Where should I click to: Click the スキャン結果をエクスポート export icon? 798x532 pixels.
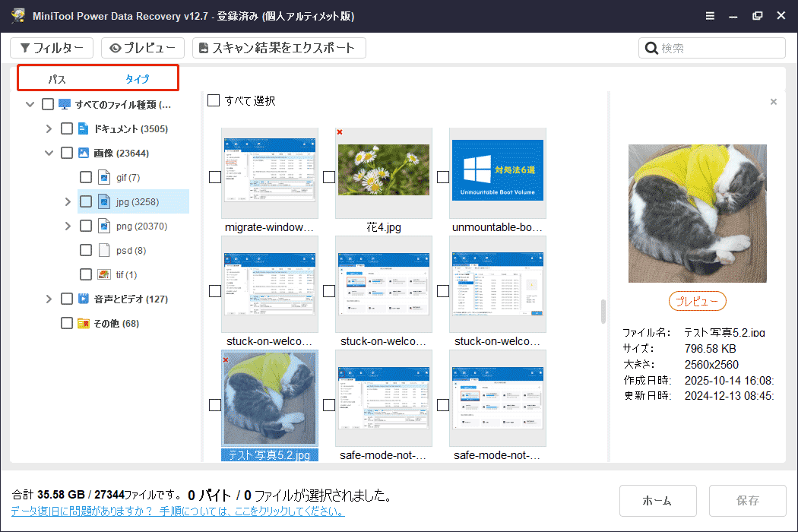[204, 47]
